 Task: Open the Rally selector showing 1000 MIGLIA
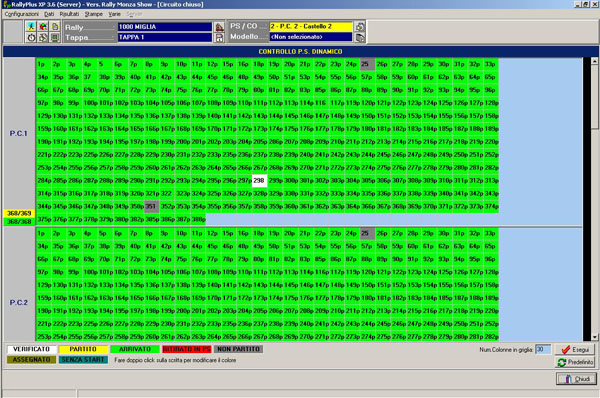click(x=165, y=27)
